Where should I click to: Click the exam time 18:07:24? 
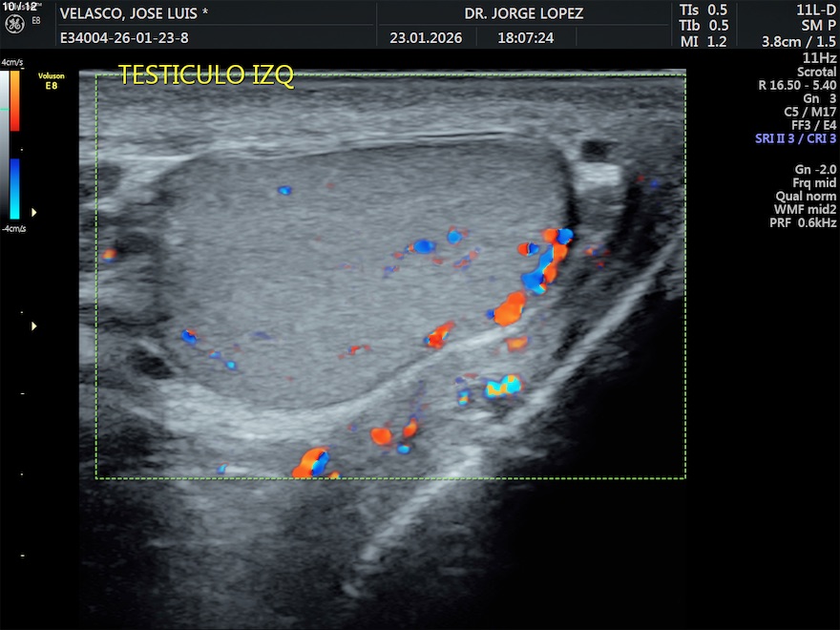click(x=525, y=38)
